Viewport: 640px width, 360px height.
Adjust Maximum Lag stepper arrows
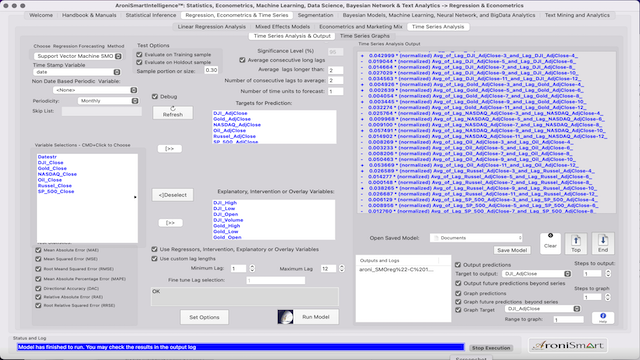342,268
